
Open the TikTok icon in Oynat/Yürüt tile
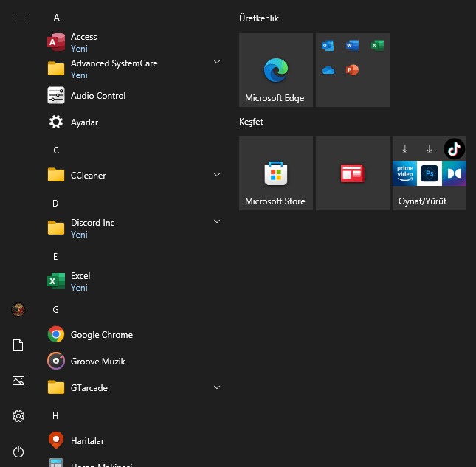(454, 149)
